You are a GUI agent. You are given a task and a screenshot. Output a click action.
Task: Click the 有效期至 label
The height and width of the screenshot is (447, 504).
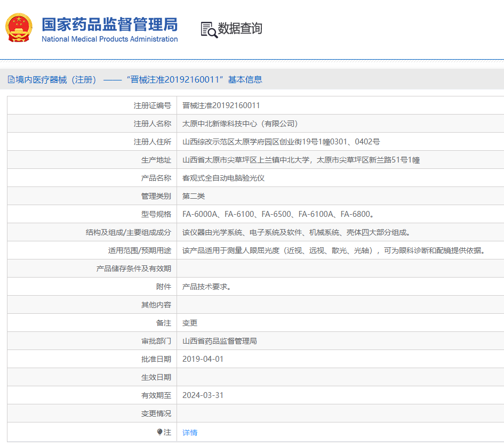point(156,395)
